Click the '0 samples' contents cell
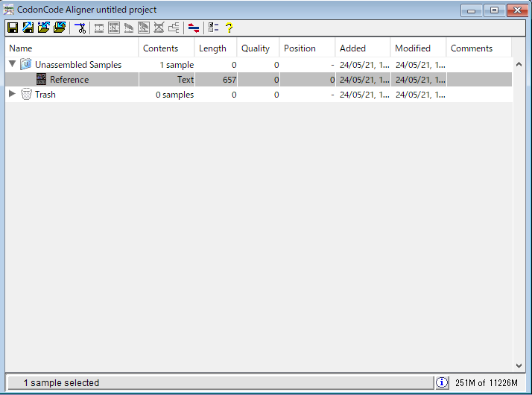This screenshot has width=532, height=395. tap(167, 95)
